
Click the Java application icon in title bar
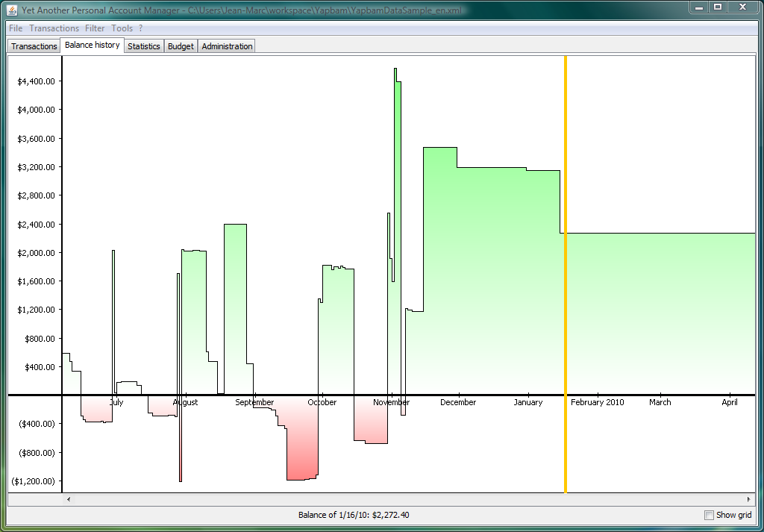point(13,9)
